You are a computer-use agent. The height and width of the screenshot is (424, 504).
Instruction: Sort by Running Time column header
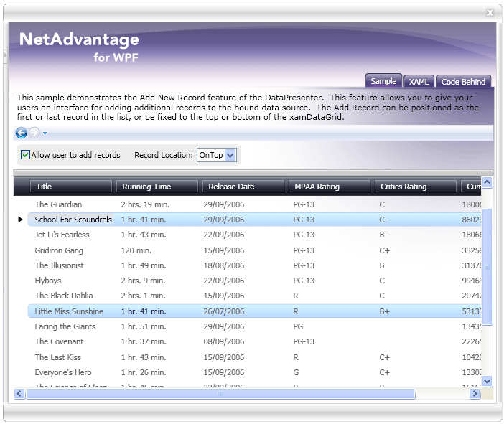pyautogui.click(x=157, y=187)
